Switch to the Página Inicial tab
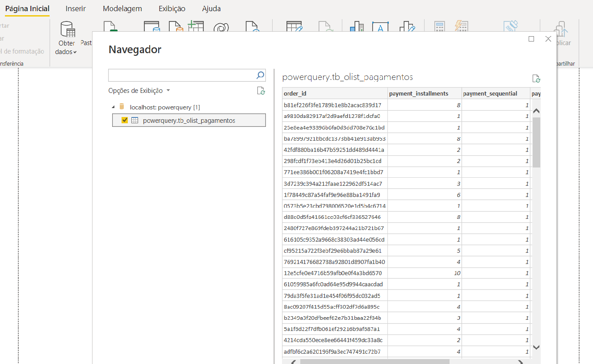The height and width of the screenshot is (364, 593). click(x=27, y=8)
